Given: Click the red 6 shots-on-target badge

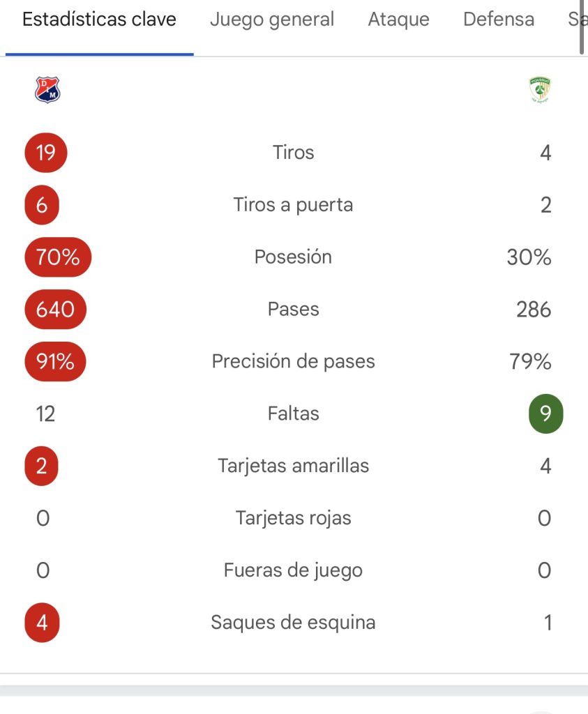Looking at the screenshot, I should click(x=42, y=205).
